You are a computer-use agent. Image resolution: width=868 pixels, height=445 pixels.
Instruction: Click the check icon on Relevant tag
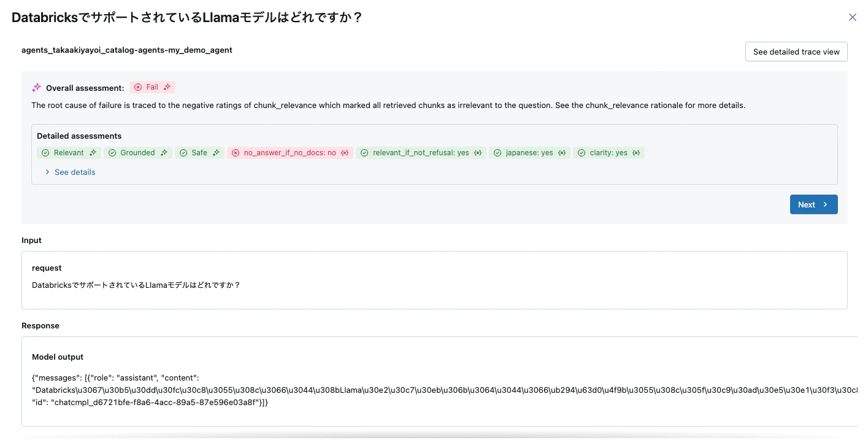[x=45, y=153]
